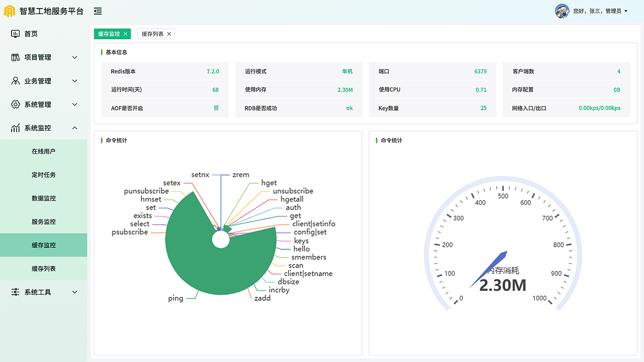Collapse the 系统监控 menu chevron

(75, 128)
